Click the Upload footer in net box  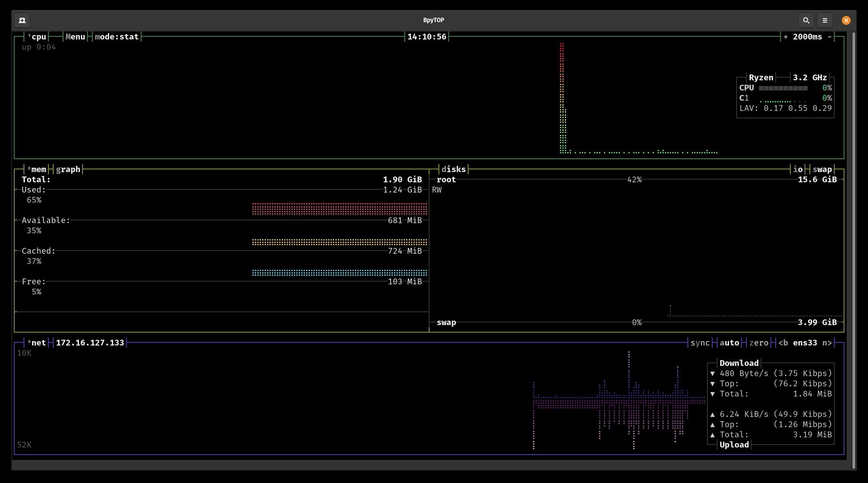(x=734, y=445)
